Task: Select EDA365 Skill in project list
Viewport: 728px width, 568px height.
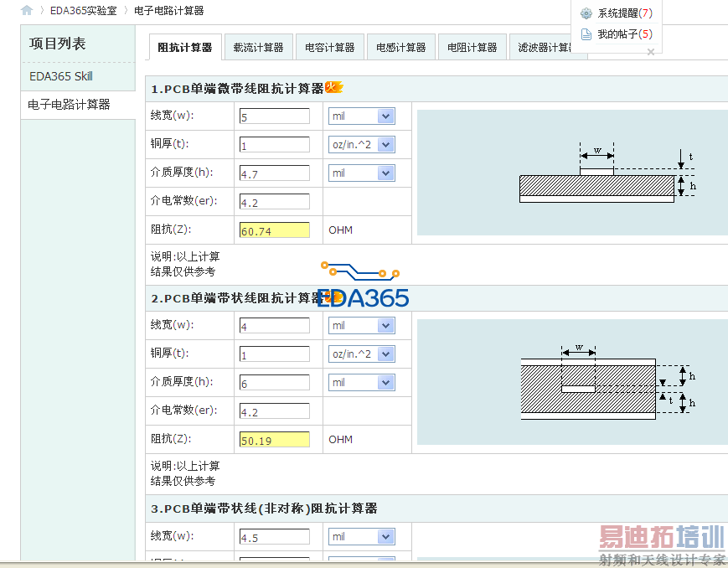Action: (61, 76)
